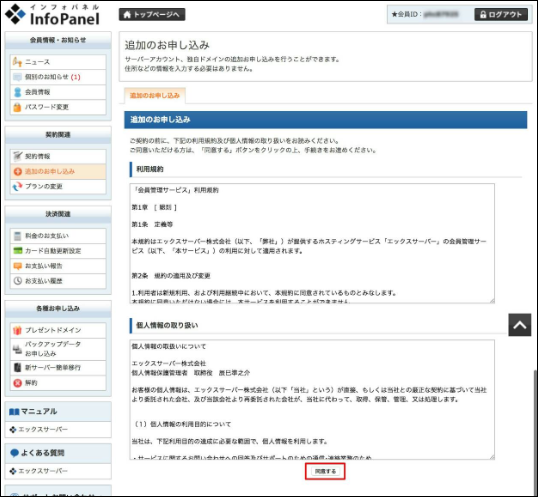Click the page vertical scrollbar
Screen dimensions: 538x497
click(x=536, y=432)
